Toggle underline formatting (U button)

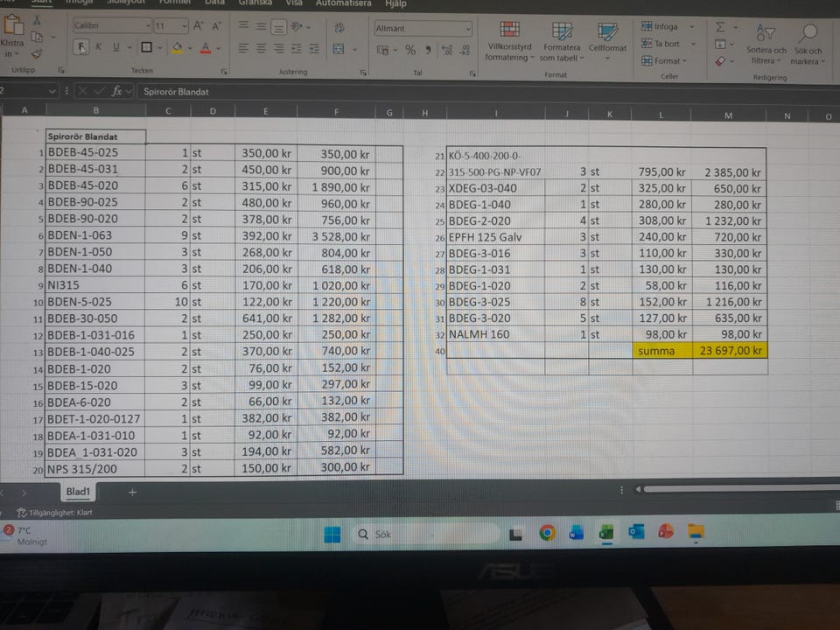(117, 47)
